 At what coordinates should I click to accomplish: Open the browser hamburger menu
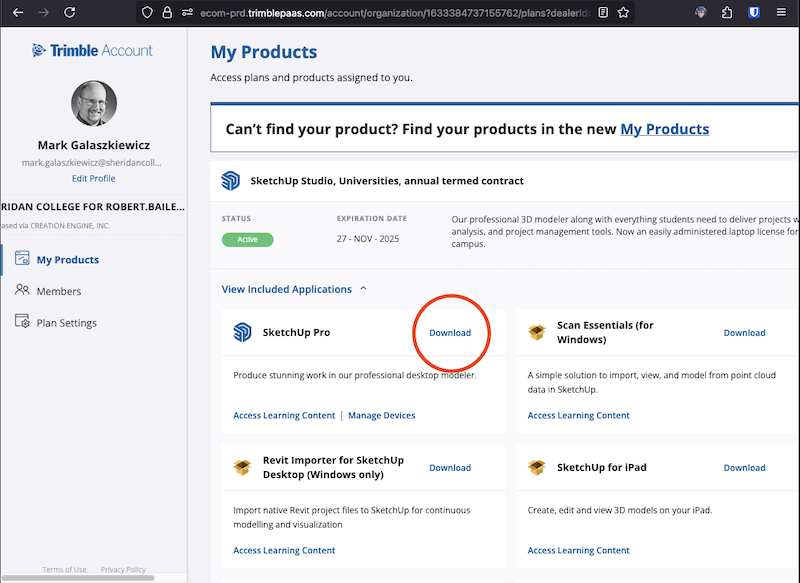(780, 13)
